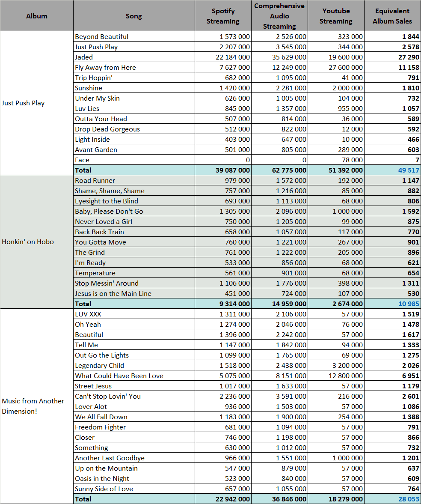Select the Music from Another Dimension! cell
The image size is (421, 504).
(37, 406)
